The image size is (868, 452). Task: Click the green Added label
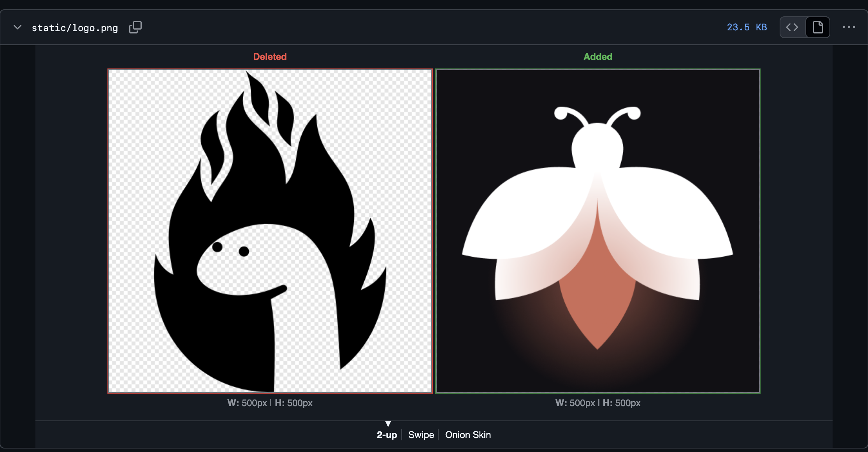(x=597, y=57)
